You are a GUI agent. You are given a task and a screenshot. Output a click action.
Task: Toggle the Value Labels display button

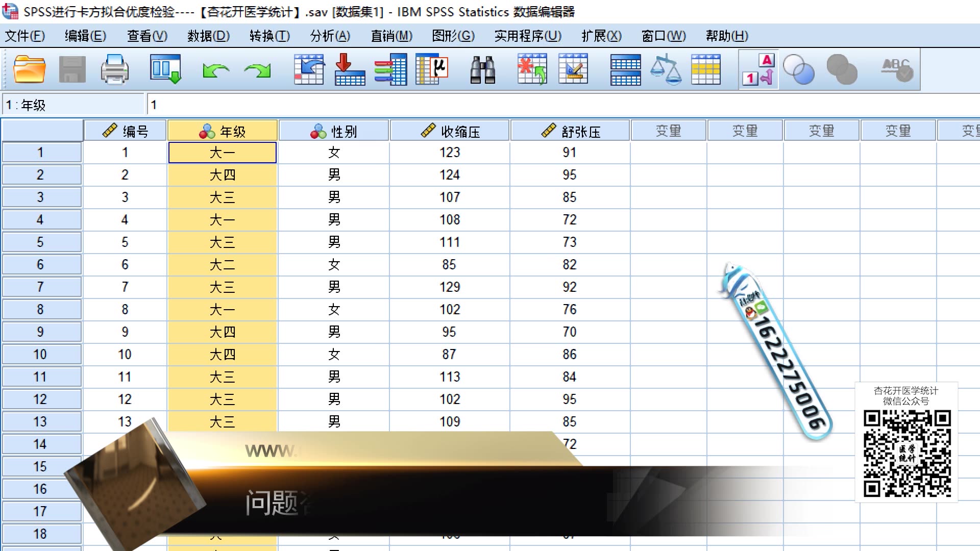(x=758, y=69)
